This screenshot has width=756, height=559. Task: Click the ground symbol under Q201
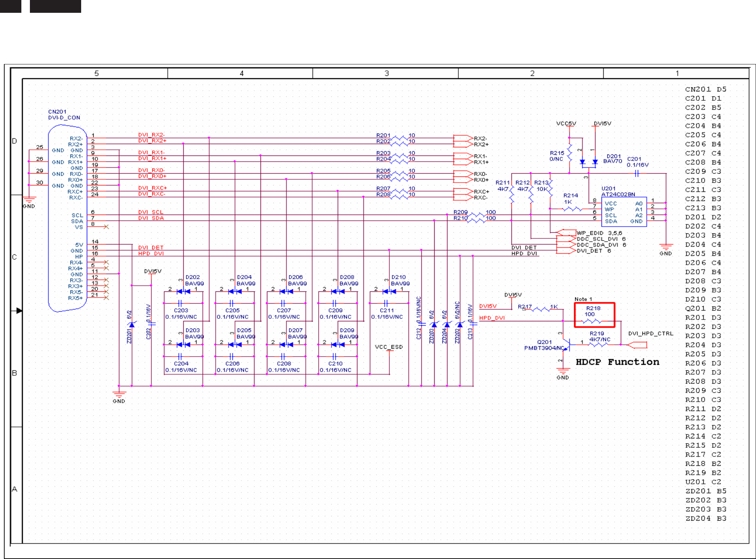(563, 371)
